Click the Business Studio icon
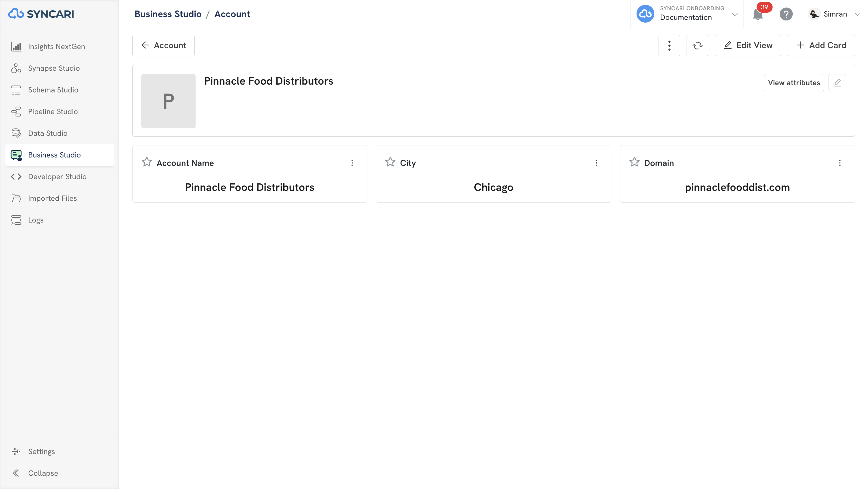The height and width of the screenshot is (489, 868). [x=16, y=155]
